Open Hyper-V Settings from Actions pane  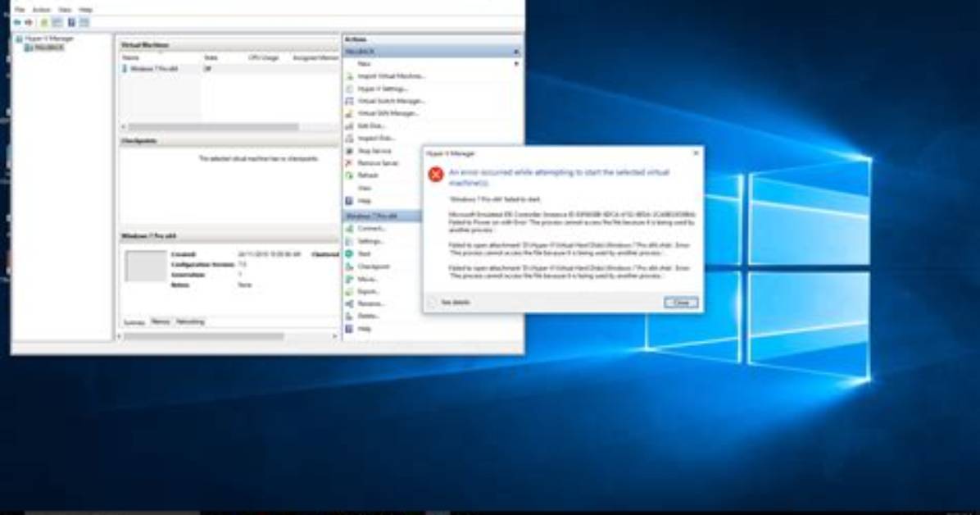point(382,89)
